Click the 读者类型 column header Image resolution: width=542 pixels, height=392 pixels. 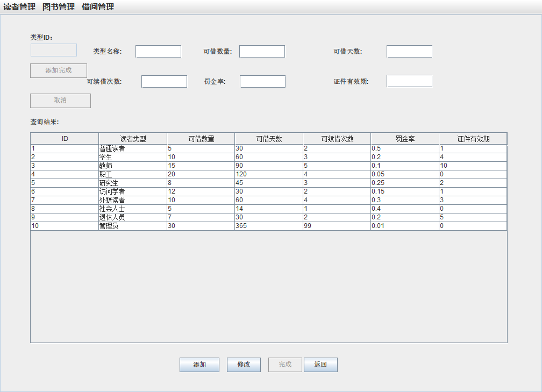point(133,139)
